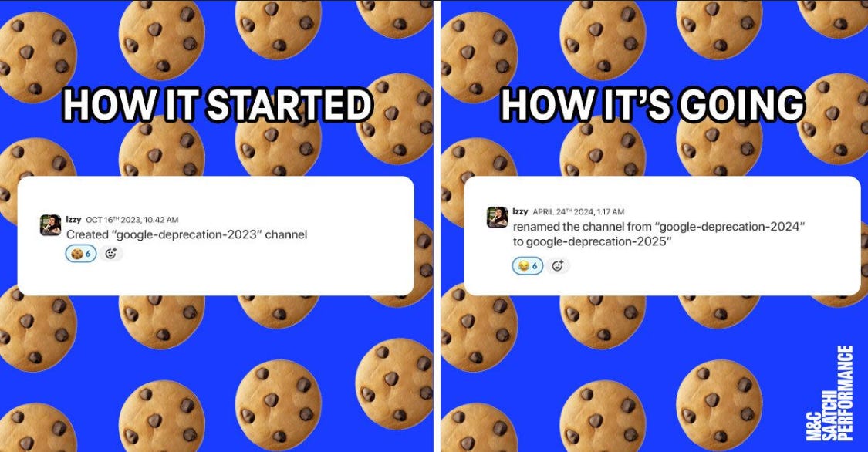Click the word "channel" ending left message
This screenshot has width=868, height=452.
tap(286, 234)
